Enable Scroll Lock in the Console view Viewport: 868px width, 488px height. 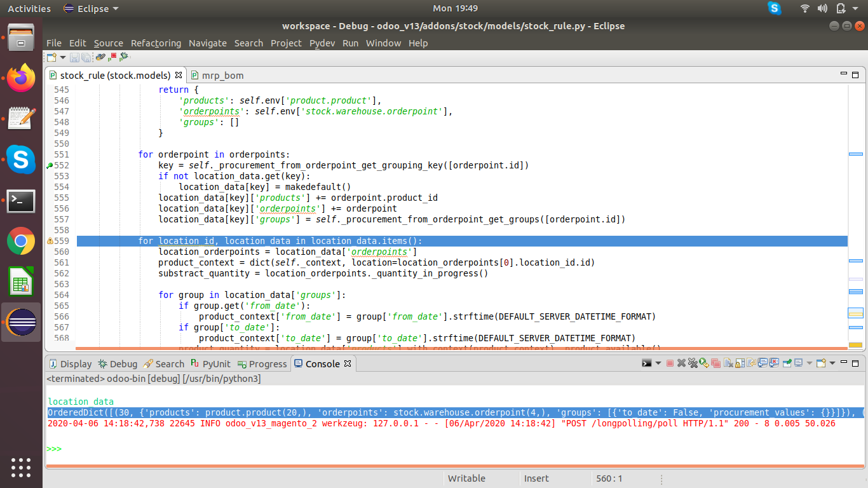click(739, 363)
